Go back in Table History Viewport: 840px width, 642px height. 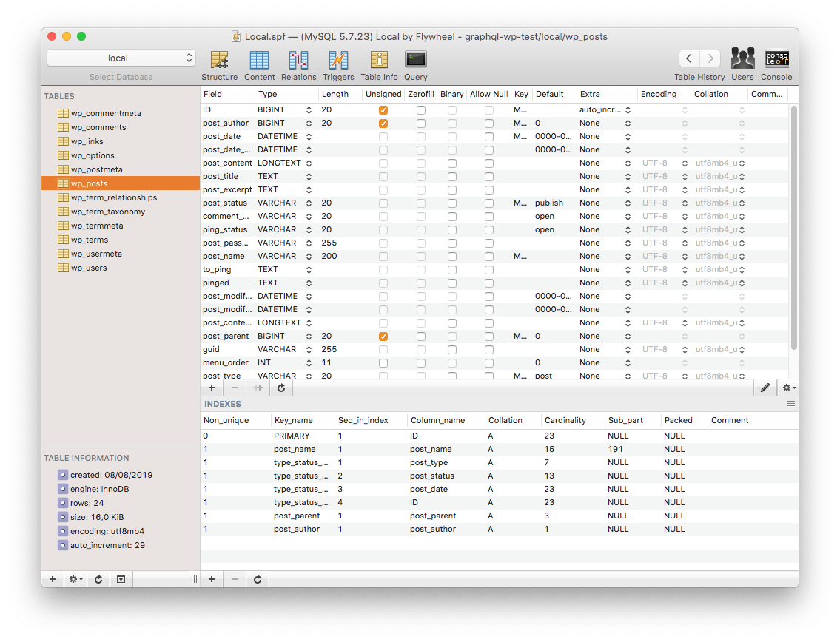pos(689,58)
